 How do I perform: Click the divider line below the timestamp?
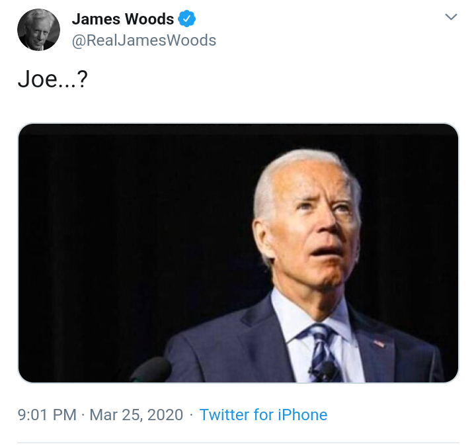[238, 442]
